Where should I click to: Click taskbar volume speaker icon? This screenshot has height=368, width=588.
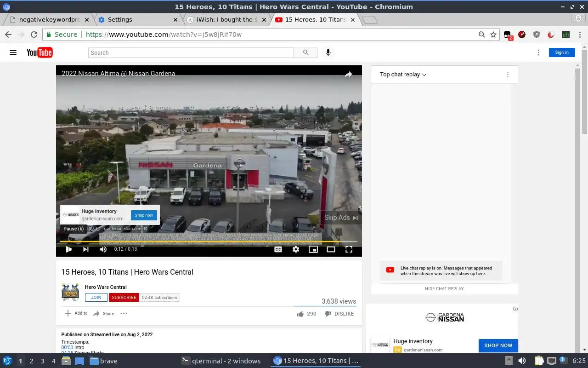522,361
